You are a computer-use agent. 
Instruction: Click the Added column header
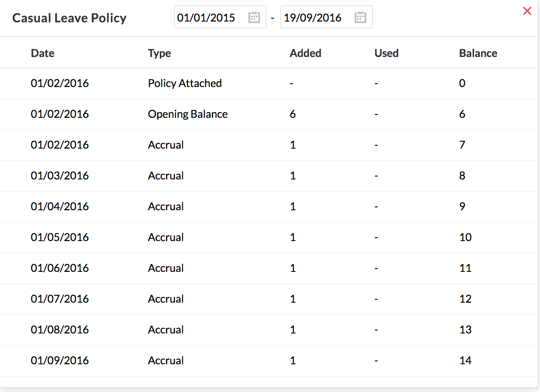coord(305,53)
